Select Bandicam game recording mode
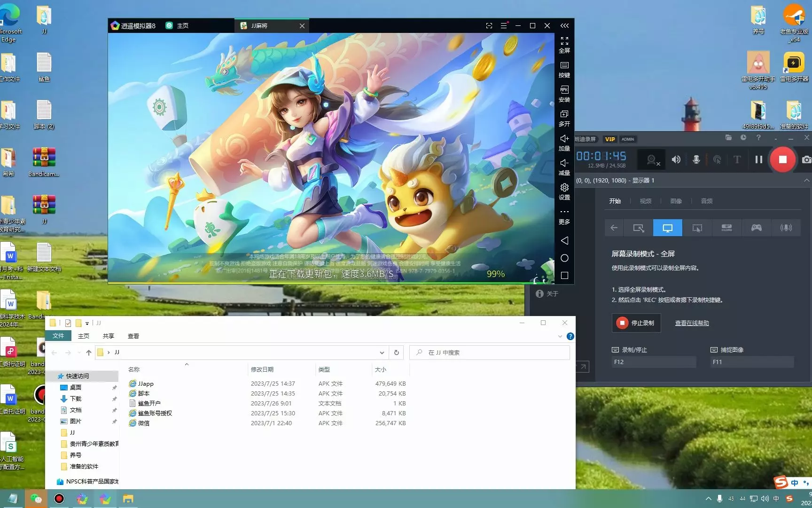The width and height of the screenshot is (812, 508). click(757, 228)
